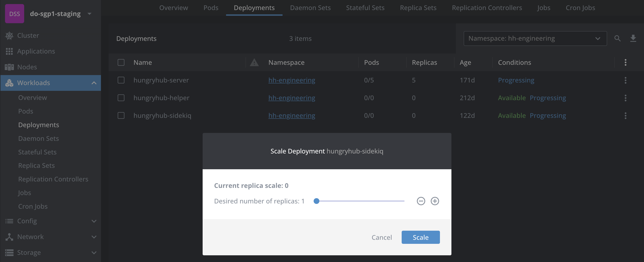Viewport: 644px width, 262px height.
Task: Open the Cluster helm icon in sidebar
Action: coord(9,35)
